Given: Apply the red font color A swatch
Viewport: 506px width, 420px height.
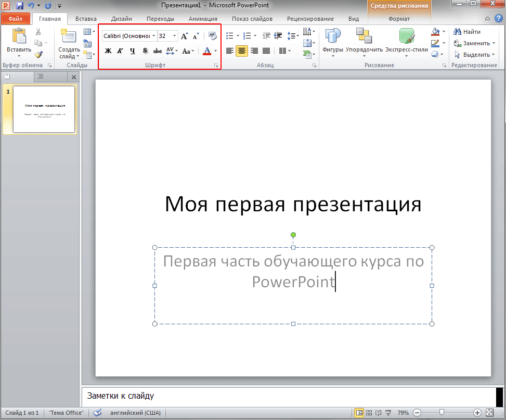Looking at the screenshot, I should [207, 50].
